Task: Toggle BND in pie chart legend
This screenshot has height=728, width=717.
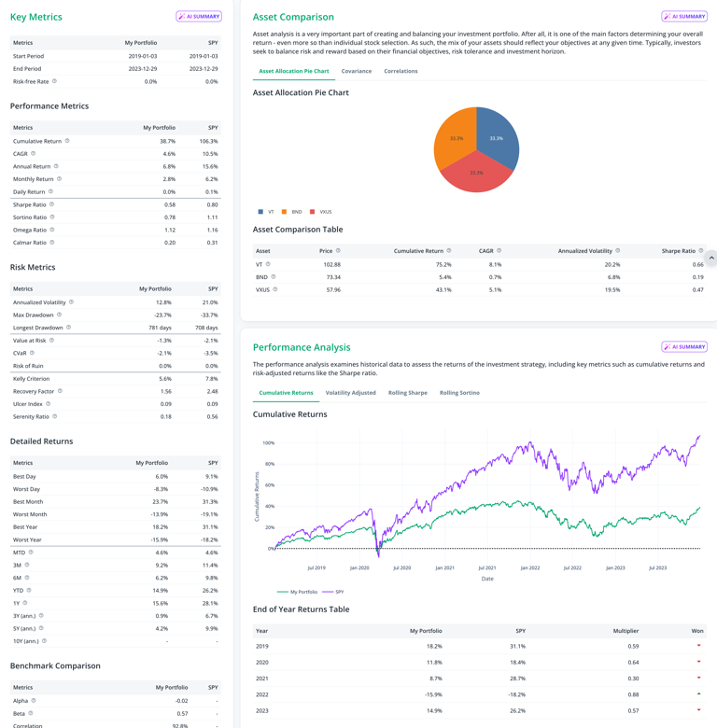Action: 292,212
